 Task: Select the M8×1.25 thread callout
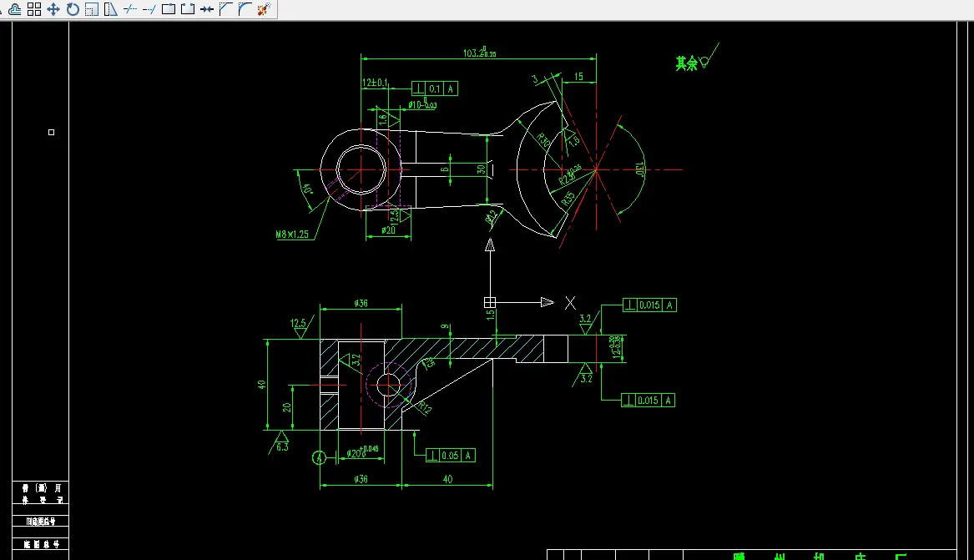click(x=292, y=234)
